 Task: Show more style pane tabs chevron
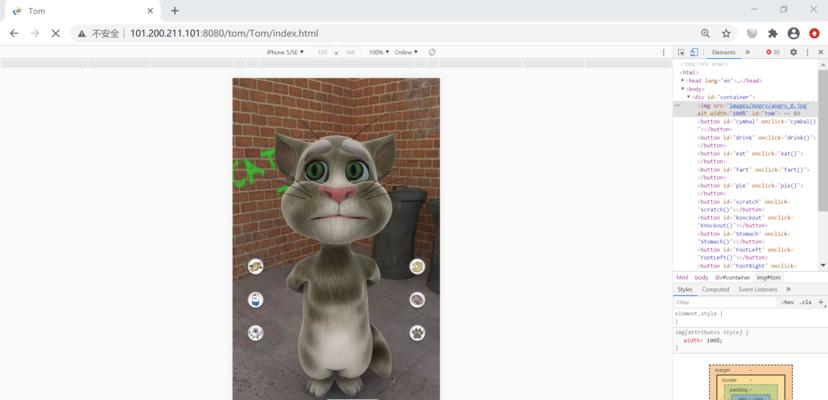pos(788,290)
